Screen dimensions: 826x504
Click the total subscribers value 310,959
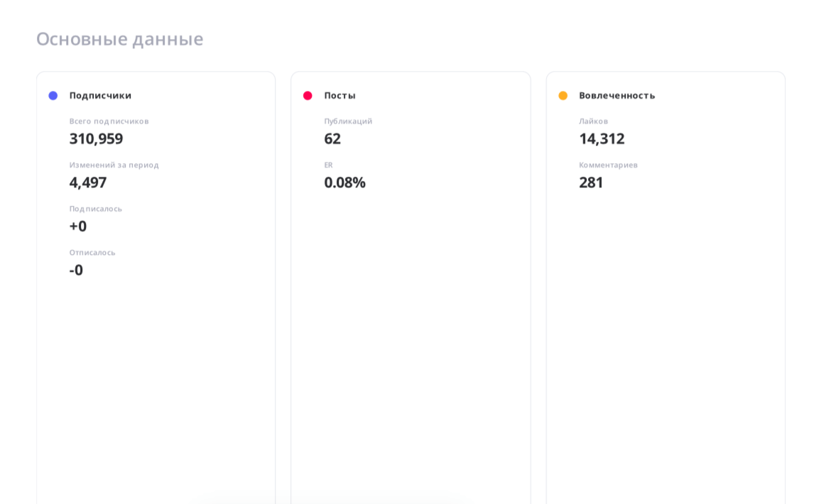[96, 139]
